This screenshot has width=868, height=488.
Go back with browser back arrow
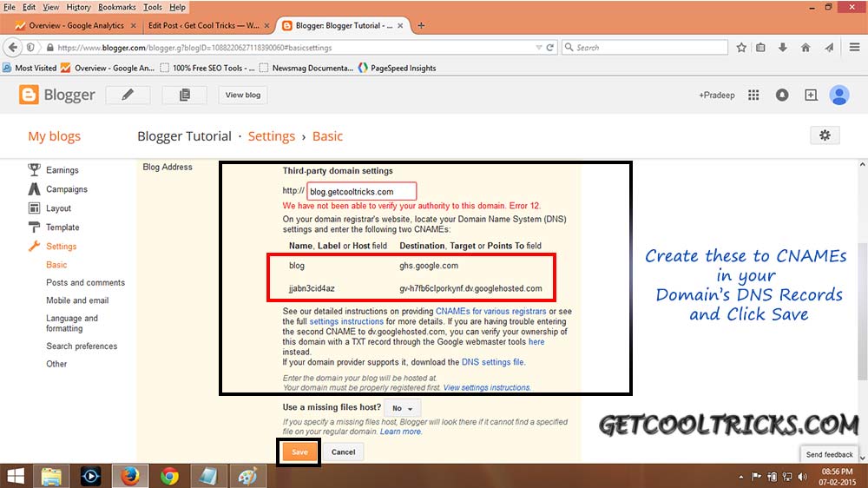coord(13,47)
